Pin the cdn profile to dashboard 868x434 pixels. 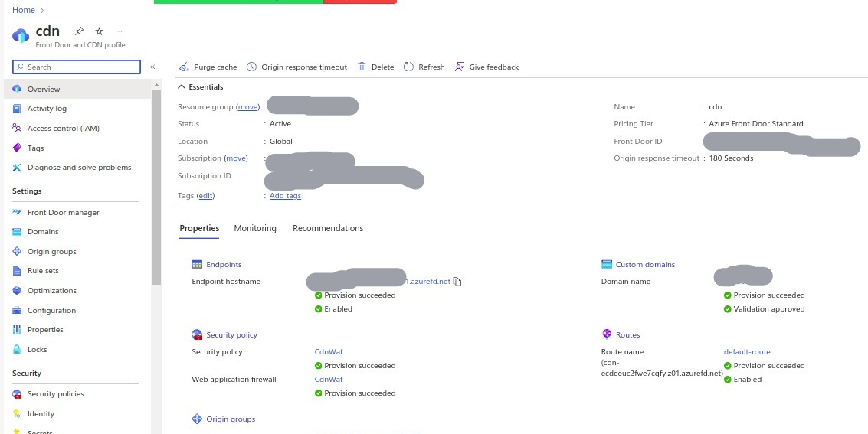(x=79, y=31)
